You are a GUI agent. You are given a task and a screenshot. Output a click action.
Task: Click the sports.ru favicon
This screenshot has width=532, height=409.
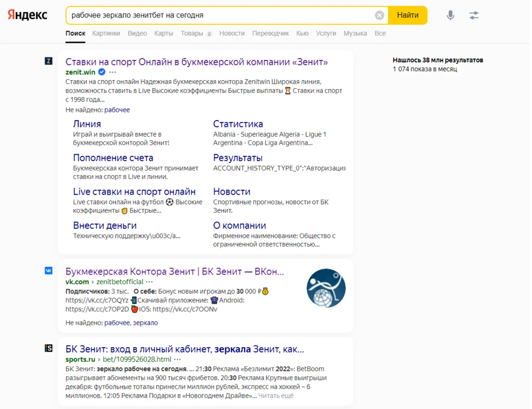tap(48, 348)
